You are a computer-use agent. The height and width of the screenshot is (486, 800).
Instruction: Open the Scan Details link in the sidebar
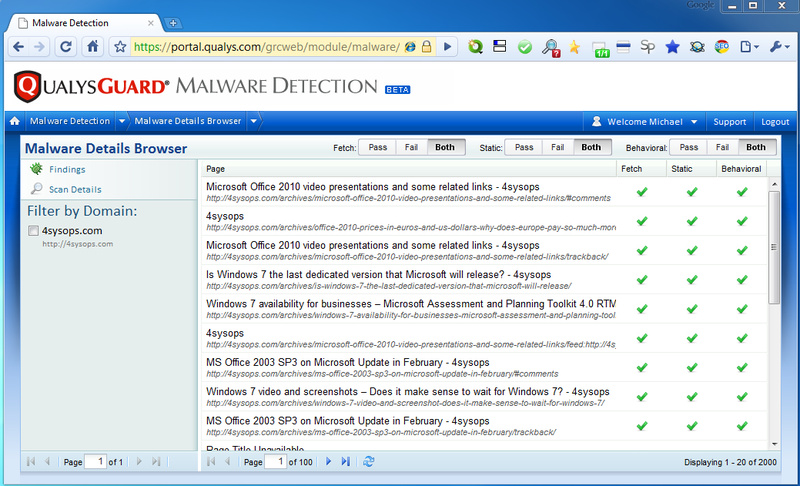click(75, 189)
